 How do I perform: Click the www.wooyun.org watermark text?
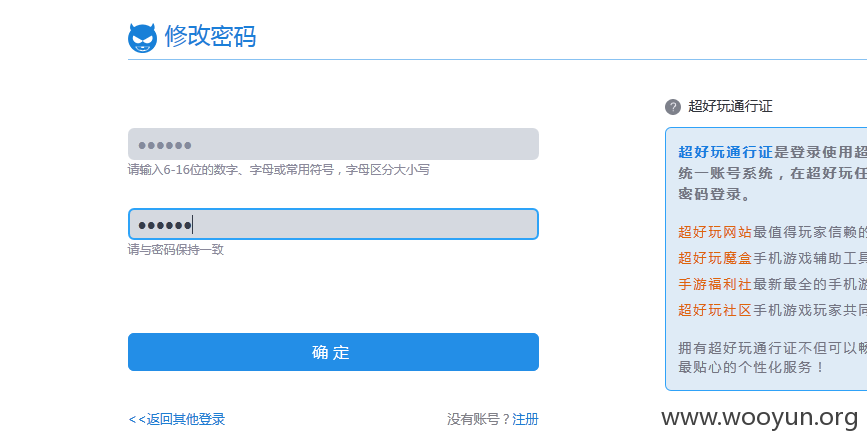coord(760,418)
